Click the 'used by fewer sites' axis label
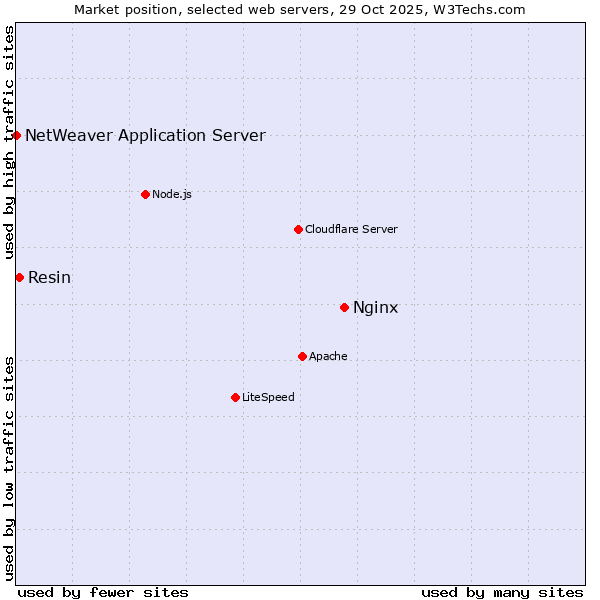The width and height of the screenshot is (600, 600). click(103, 592)
